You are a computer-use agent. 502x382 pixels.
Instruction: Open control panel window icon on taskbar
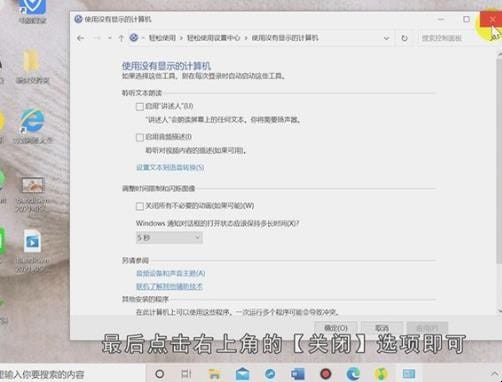click(x=409, y=374)
